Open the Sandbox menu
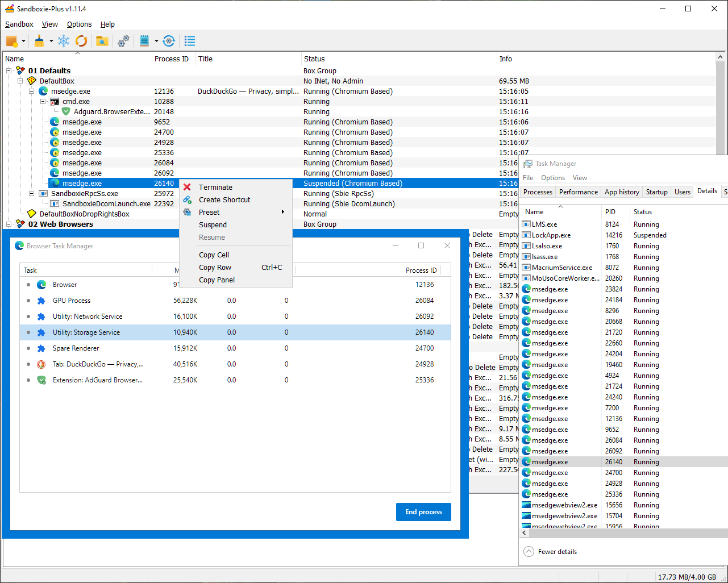 pos(19,24)
